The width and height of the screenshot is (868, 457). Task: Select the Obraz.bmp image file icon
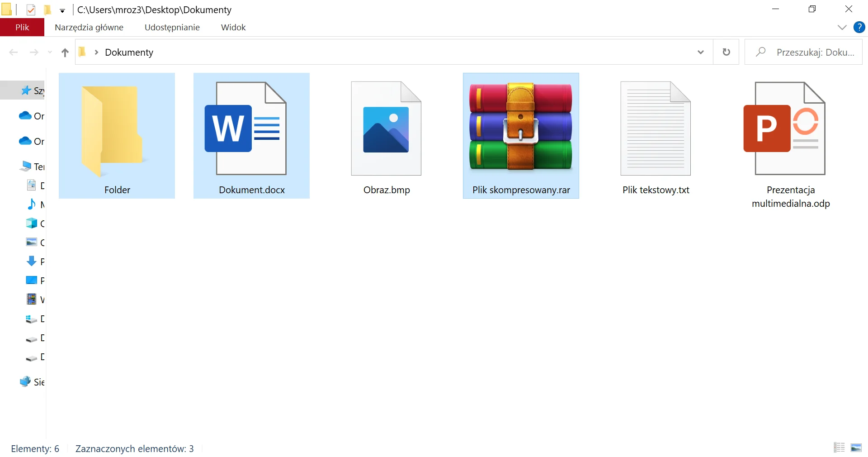[x=386, y=129]
